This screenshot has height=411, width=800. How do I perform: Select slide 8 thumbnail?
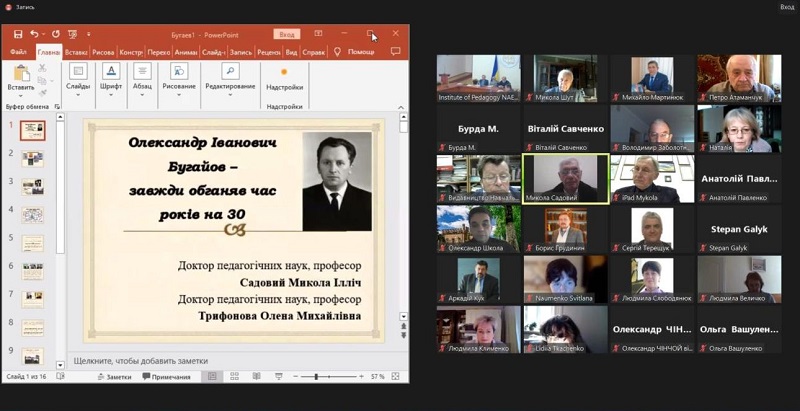tap(33, 328)
